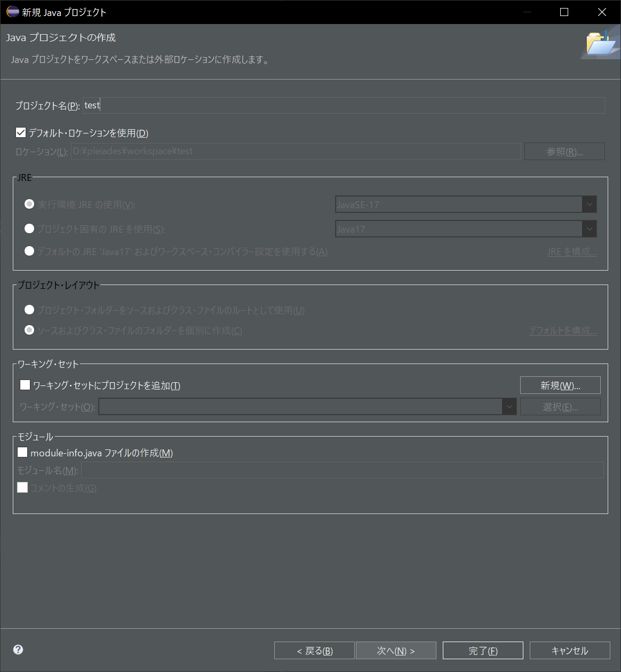Click the 新規(W) working set button
The image size is (621, 672).
click(x=560, y=385)
